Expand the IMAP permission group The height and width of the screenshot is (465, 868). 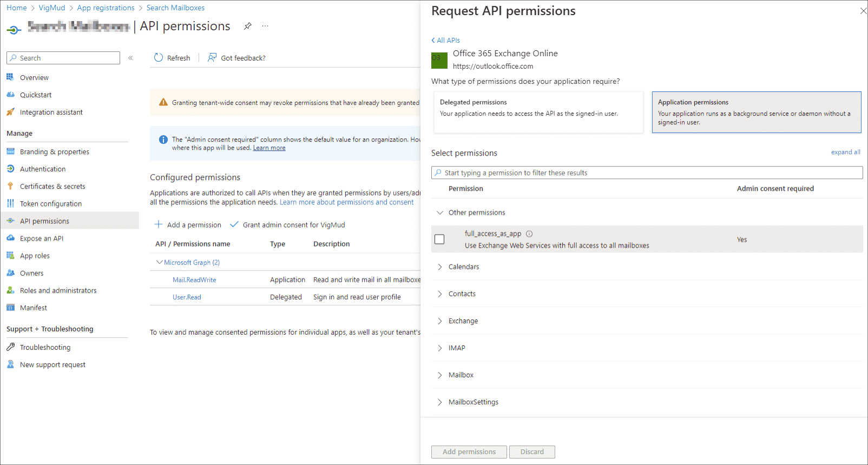point(440,348)
